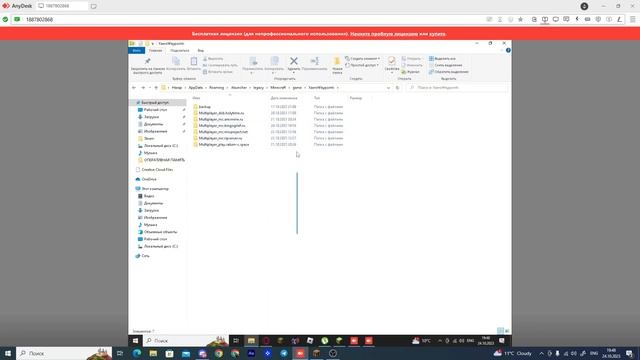This screenshot has width=640, height=360.
Task: Click Снять выделение in ribbon
Action: [x=446, y=65]
